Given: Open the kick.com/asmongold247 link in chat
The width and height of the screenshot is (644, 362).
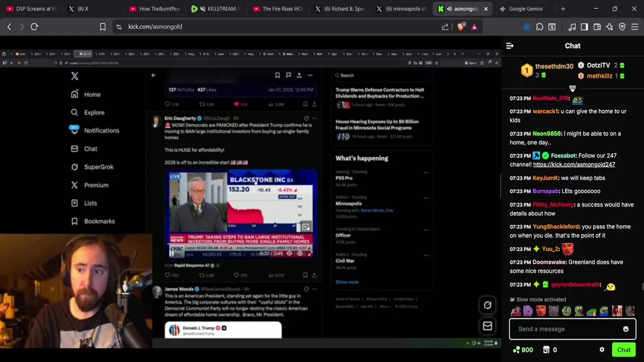Looking at the screenshot, I should (x=574, y=164).
